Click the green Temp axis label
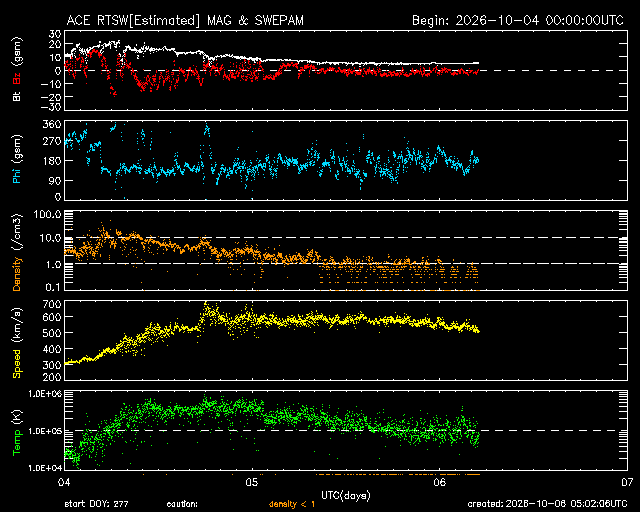The image size is (640, 512). [17, 442]
